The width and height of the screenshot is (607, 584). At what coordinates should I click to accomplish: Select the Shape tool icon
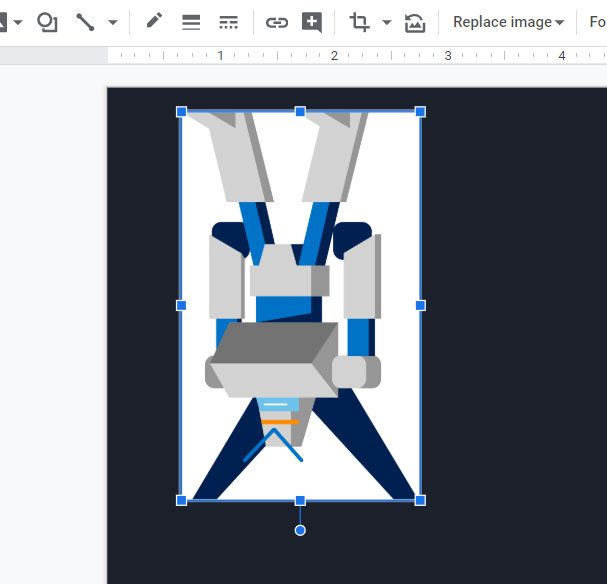click(x=47, y=22)
